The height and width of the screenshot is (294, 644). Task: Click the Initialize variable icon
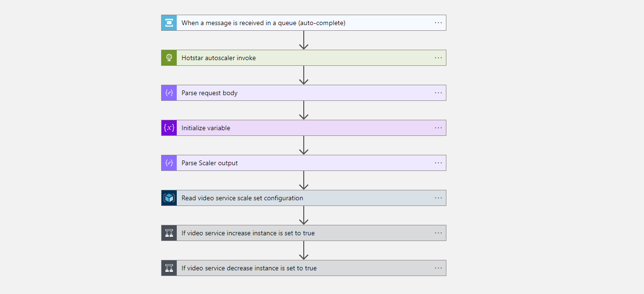pos(169,128)
